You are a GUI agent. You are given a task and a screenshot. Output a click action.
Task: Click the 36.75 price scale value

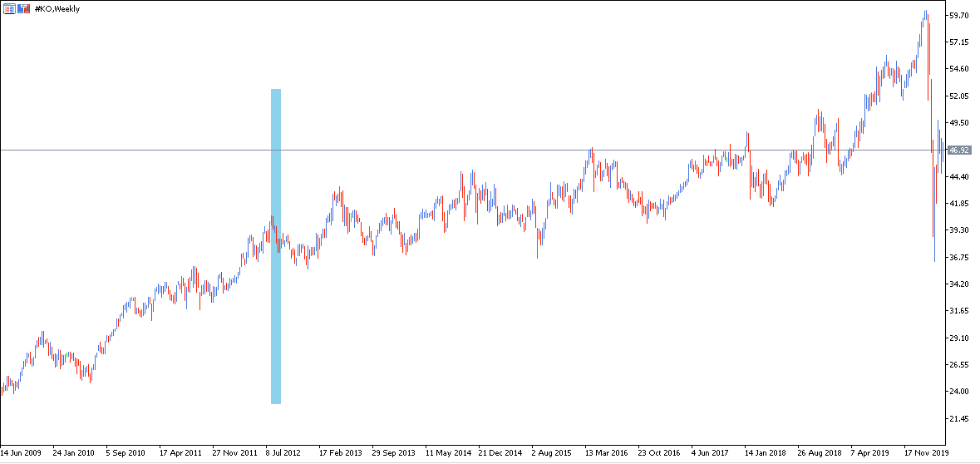(x=958, y=257)
